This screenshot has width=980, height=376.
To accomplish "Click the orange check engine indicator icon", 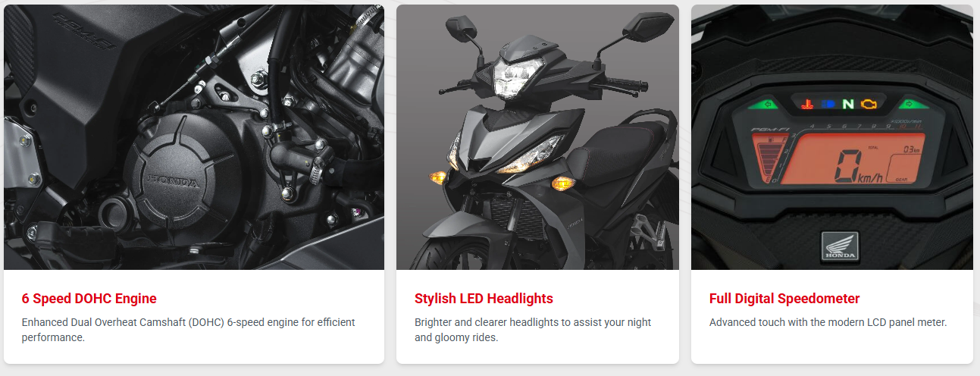I will pyautogui.click(x=867, y=104).
